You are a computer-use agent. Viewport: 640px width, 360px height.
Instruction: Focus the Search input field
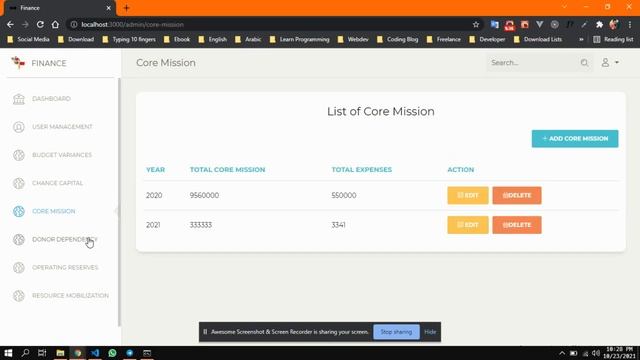tap(533, 63)
